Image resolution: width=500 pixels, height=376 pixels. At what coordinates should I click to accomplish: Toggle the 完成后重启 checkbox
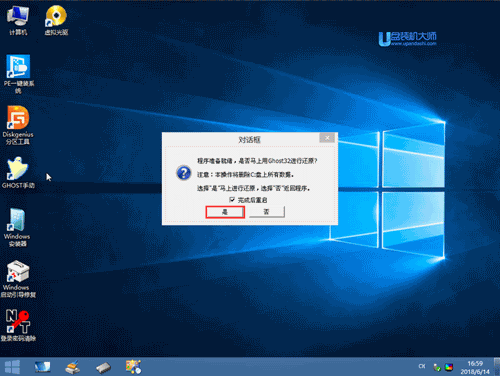[232, 200]
